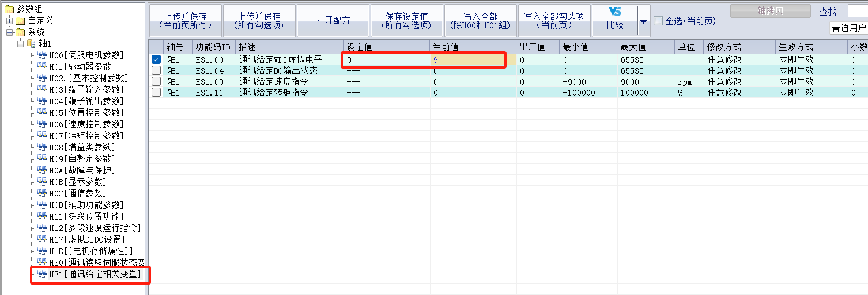The width and height of the screenshot is (868, 295).
Task: Click the 参数组 root folder icon
Action: point(9,9)
